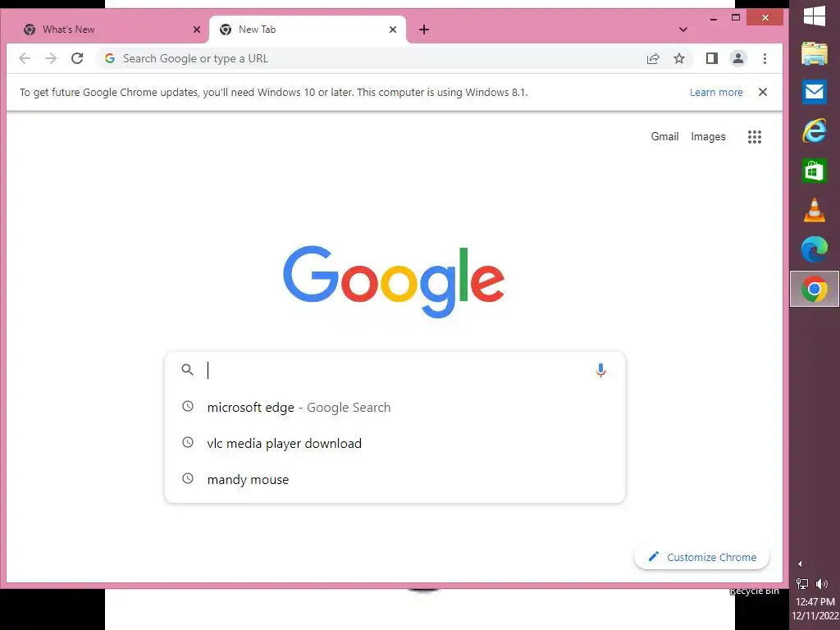The width and height of the screenshot is (840, 630).
Task: Open a new tab with the plus button
Action: [x=424, y=30]
